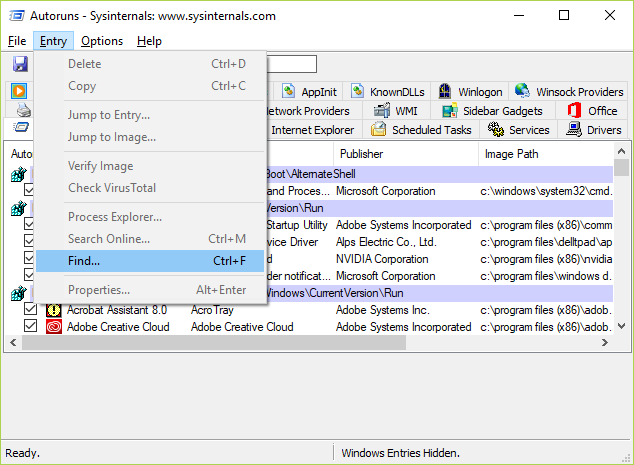This screenshot has width=634, height=465.
Task: Open the KnownDLLs tab
Action: [x=388, y=92]
